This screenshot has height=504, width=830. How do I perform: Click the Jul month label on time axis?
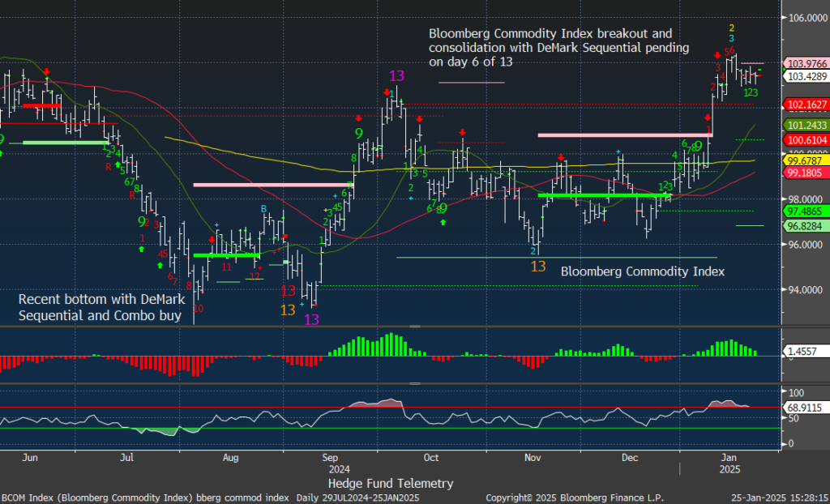point(127,458)
